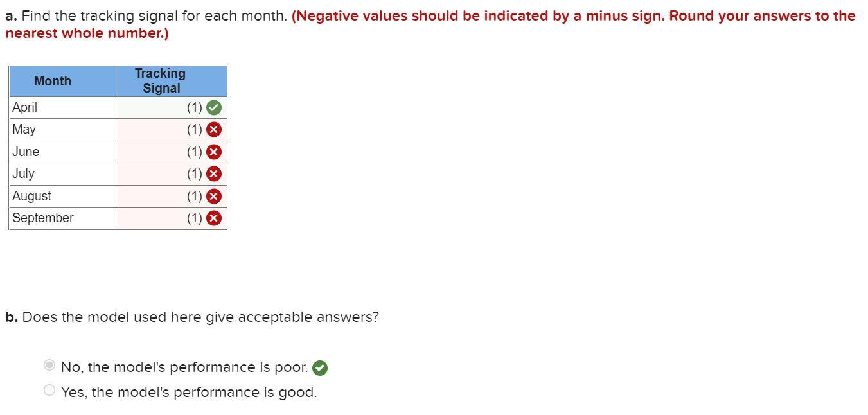Click the red X icon beside September's answer

click(x=213, y=218)
